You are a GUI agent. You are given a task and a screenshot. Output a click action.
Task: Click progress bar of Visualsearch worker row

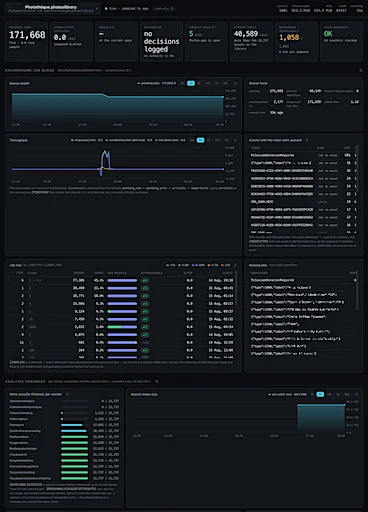point(74,455)
